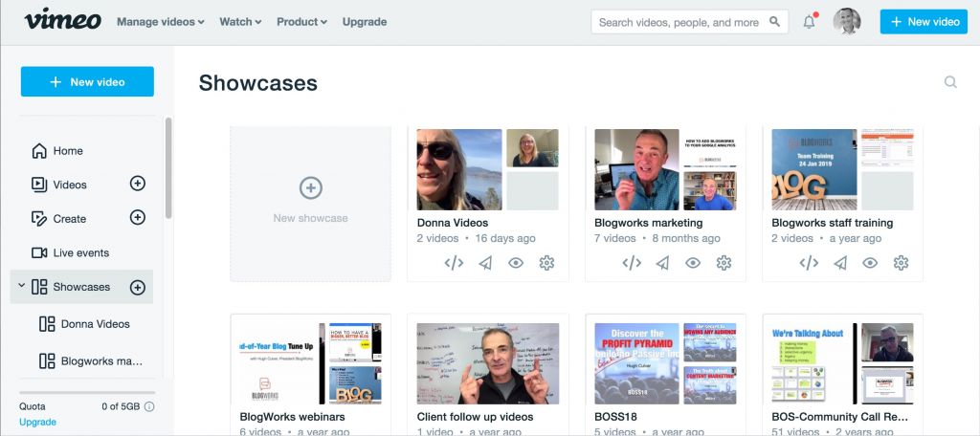This screenshot has height=436, width=980.
Task: Click the '0 of 5GB' quota text
Action: pyautogui.click(x=121, y=406)
